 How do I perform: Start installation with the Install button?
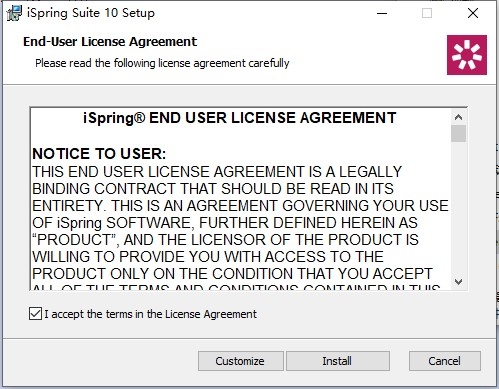point(338,361)
